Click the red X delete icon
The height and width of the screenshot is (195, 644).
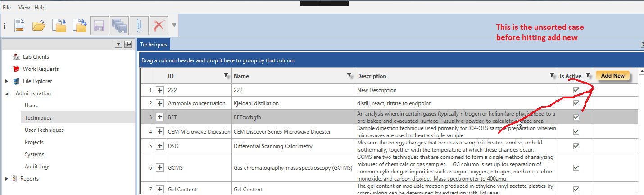[159, 26]
